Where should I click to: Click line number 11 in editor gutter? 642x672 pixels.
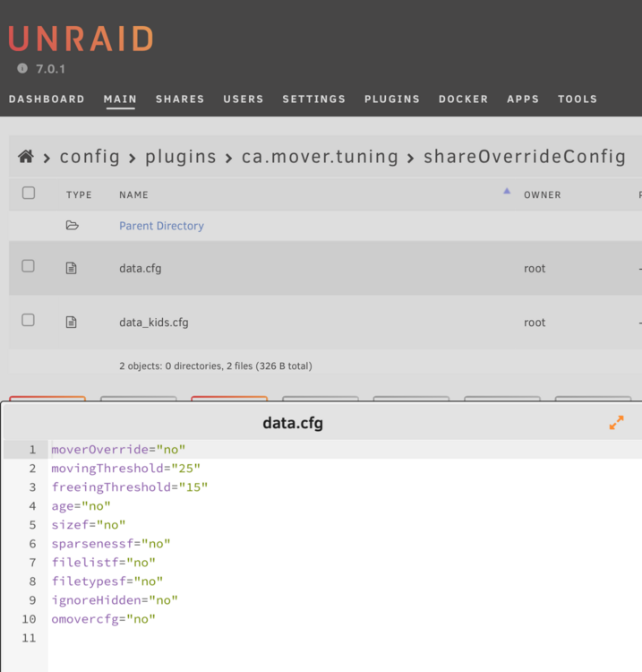pyautogui.click(x=30, y=638)
